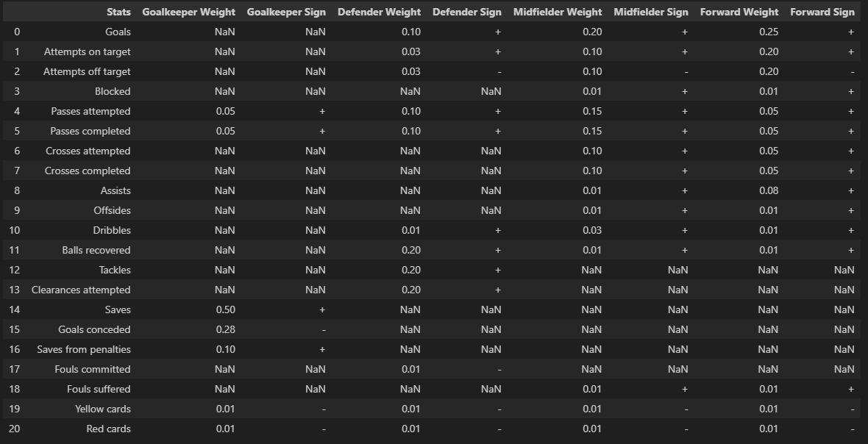
Task: Click the Defender Weight column header
Action: [379, 12]
